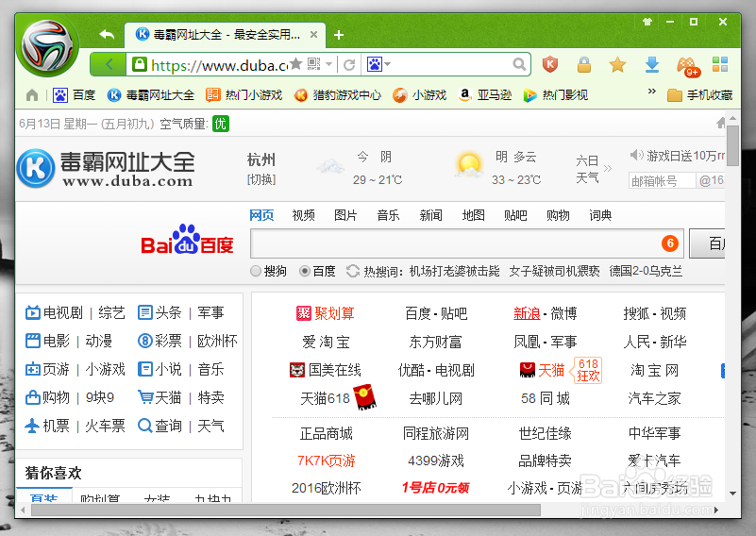The height and width of the screenshot is (536, 756).
Task: Open 热门小游戏 bookmark
Action: 244,95
